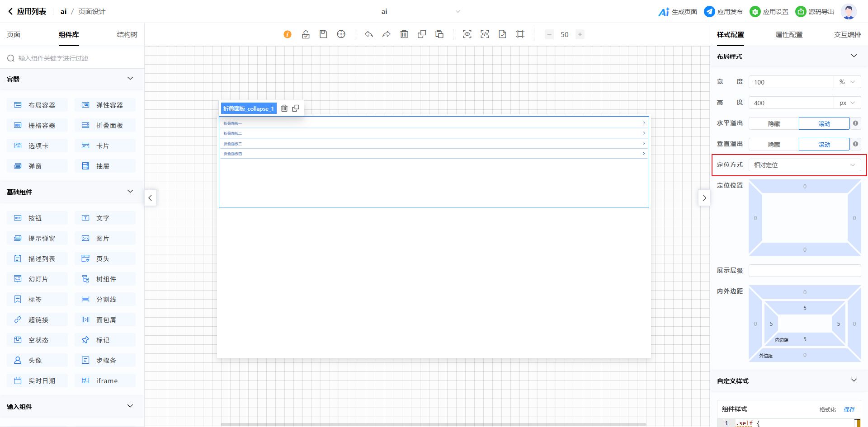Click the paste clipboard icon in toolbar
Screen dimensions: 868x427
coord(439,34)
